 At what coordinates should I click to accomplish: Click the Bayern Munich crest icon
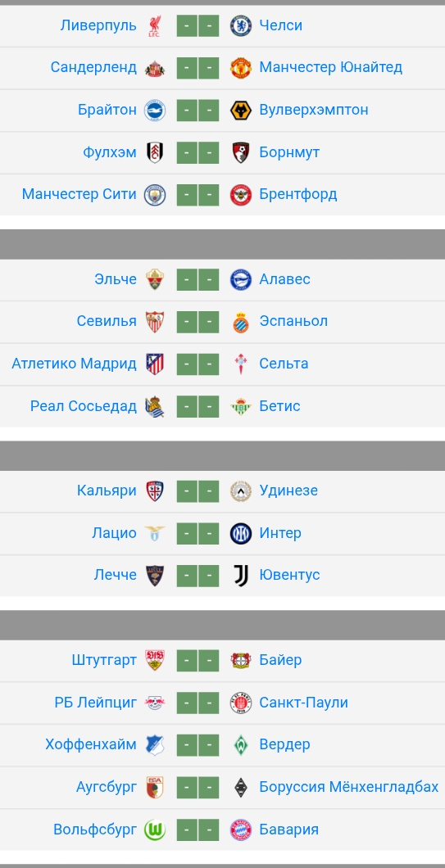pos(240,830)
